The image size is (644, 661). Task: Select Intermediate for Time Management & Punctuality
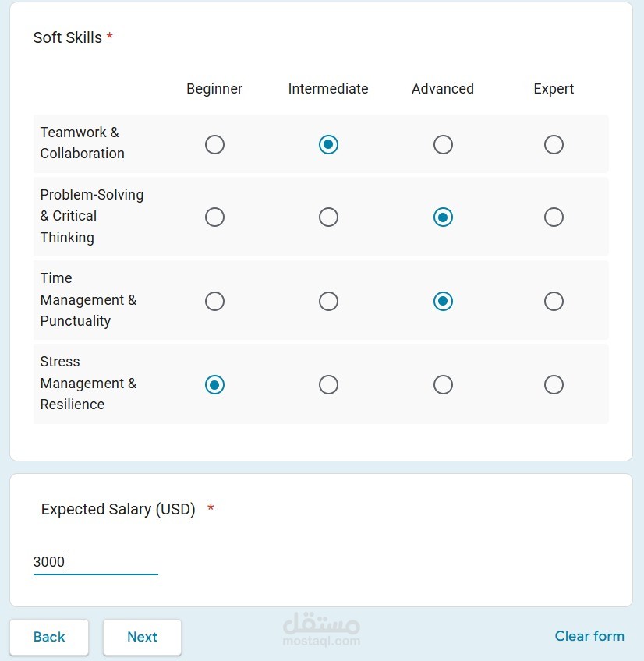tap(328, 301)
